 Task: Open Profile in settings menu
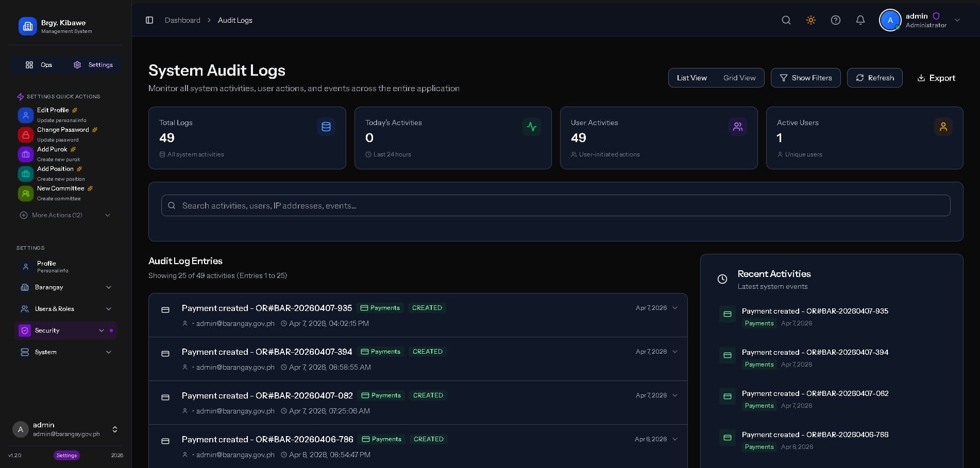click(x=66, y=267)
